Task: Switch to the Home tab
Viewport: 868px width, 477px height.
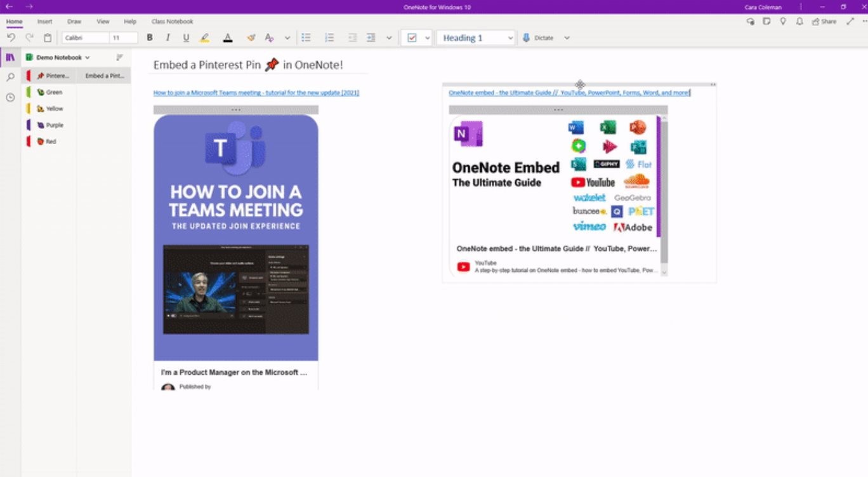Action: (14, 22)
